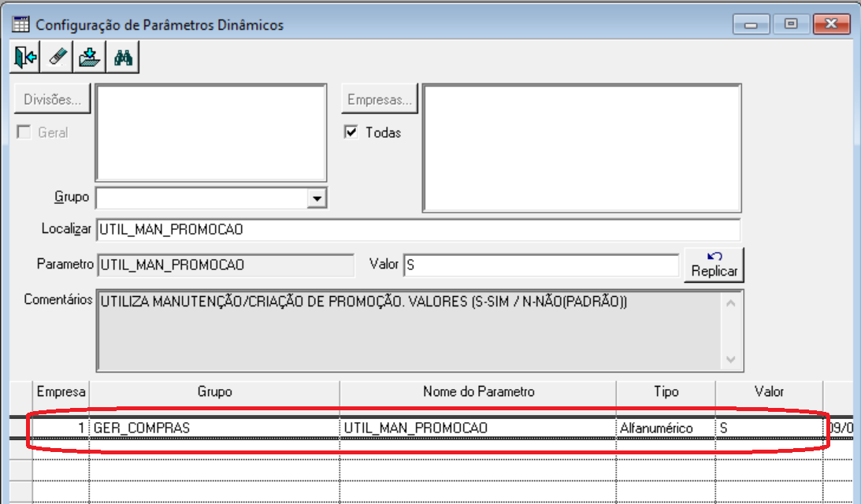The height and width of the screenshot is (504, 861).
Task: Close the Configuração de Parâmetros Dinâmicos window
Action: coord(831,24)
